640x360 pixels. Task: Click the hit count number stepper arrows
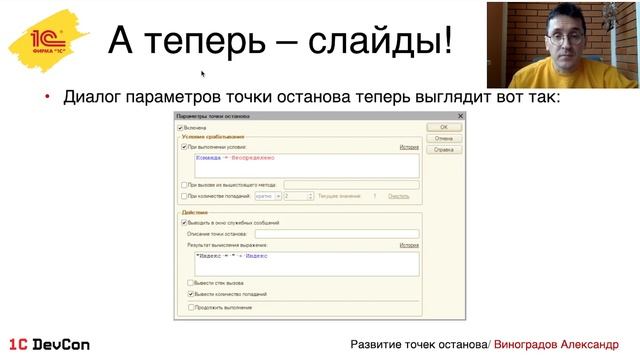click(x=311, y=196)
